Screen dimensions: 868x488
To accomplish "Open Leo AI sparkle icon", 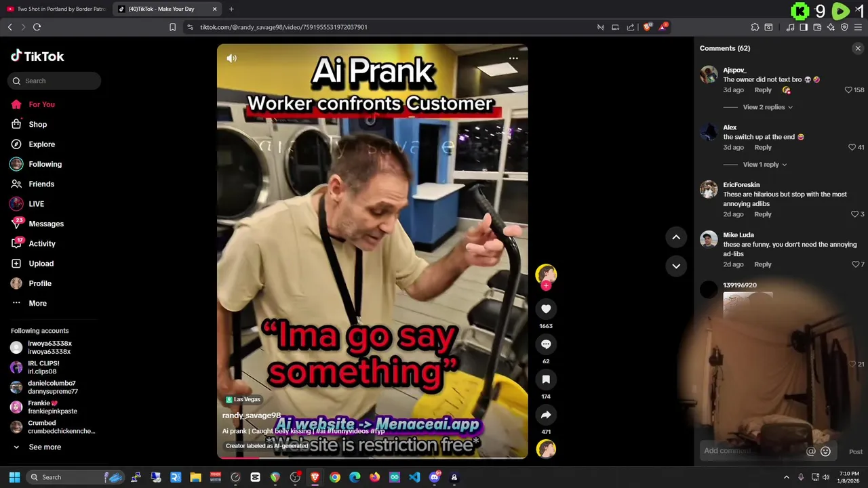I will pos(831,27).
